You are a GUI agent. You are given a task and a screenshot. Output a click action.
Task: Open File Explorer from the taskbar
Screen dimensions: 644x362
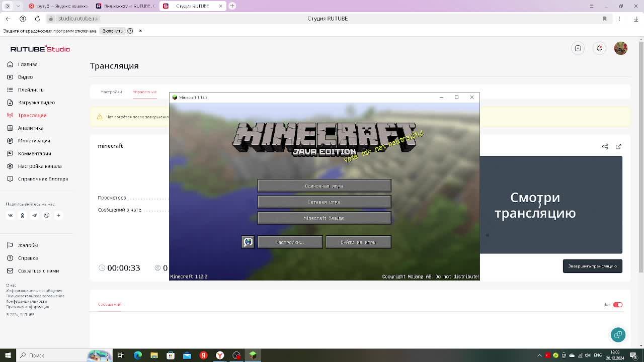coord(154,355)
